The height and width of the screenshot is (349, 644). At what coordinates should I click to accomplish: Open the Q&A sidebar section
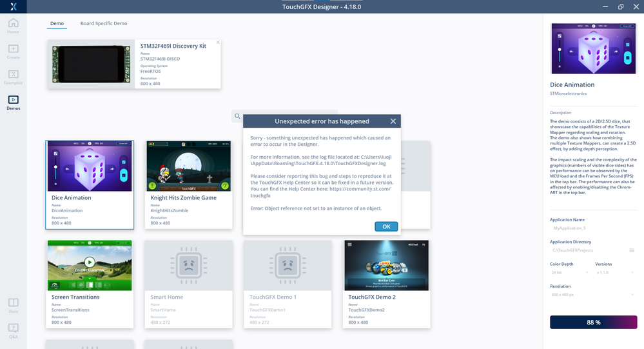(x=13, y=332)
